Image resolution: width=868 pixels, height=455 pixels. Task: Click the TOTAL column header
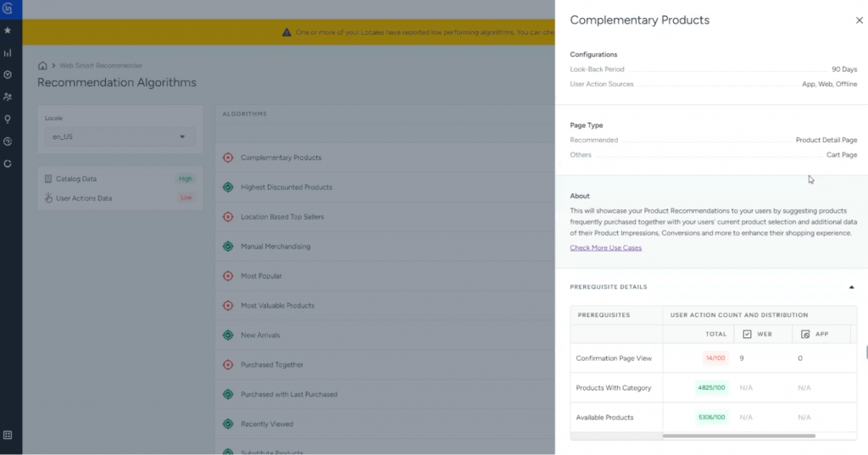715,335
